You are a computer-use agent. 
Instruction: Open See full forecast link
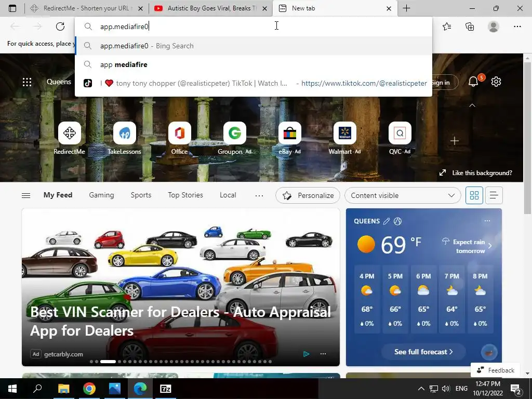(x=423, y=352)
